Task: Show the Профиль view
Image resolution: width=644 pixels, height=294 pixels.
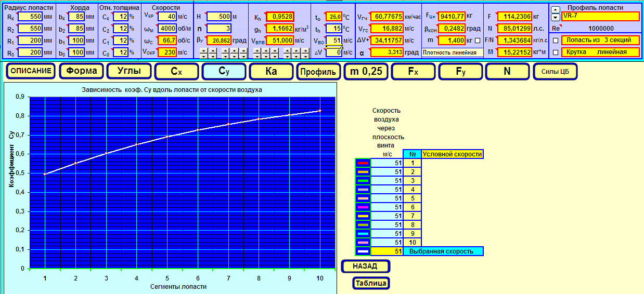Action: coord(318,72)
